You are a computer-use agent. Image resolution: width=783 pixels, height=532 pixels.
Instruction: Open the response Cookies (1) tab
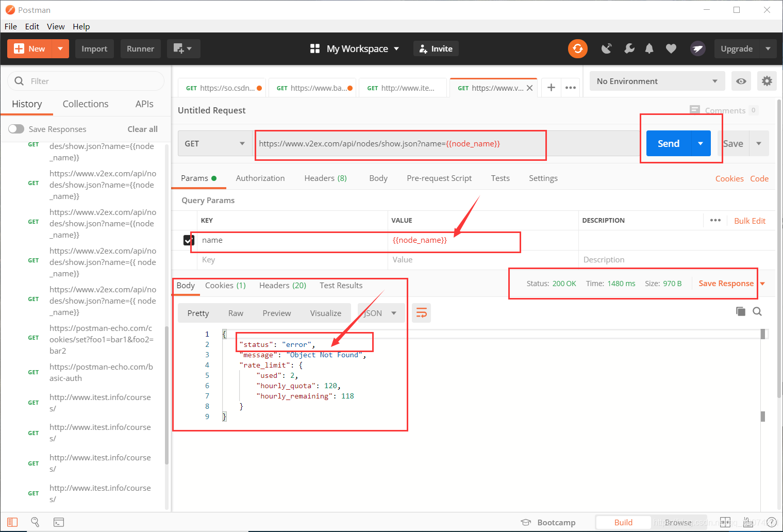tap(225, 285)
